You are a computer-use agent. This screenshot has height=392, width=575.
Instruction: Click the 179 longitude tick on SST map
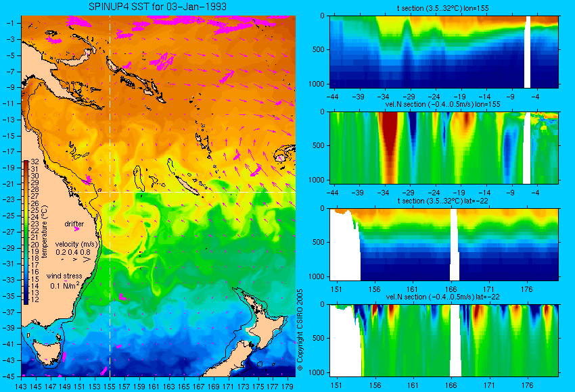click(x=287, y=386)
